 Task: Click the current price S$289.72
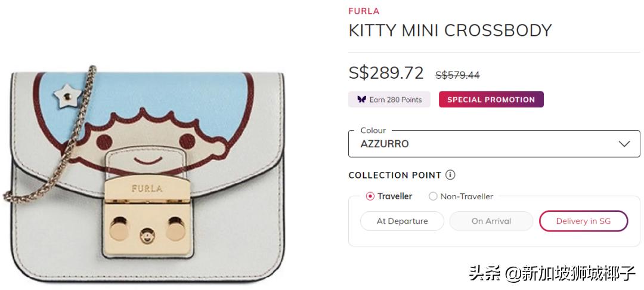386,73
